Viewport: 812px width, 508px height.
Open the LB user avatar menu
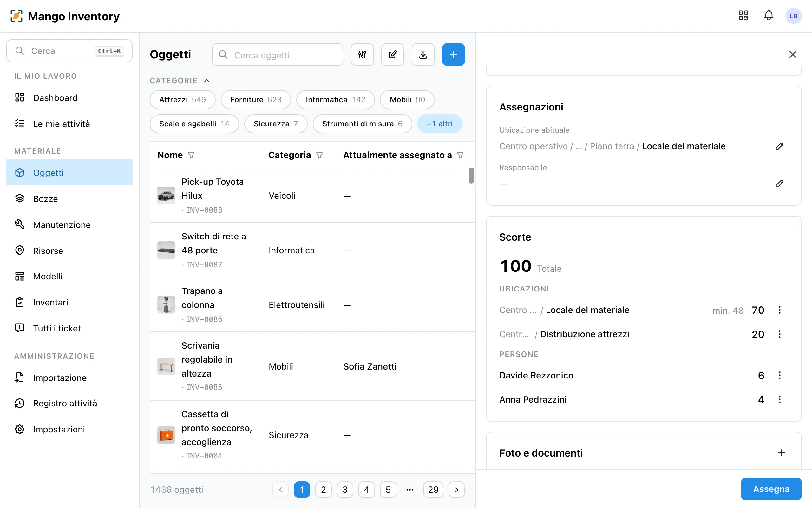(793, 16)
